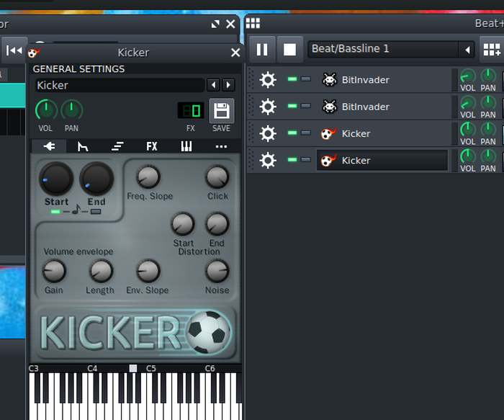Click the C4 key on piano keyboard
This screenshot has width=504, height=420.
coord(91,410)
